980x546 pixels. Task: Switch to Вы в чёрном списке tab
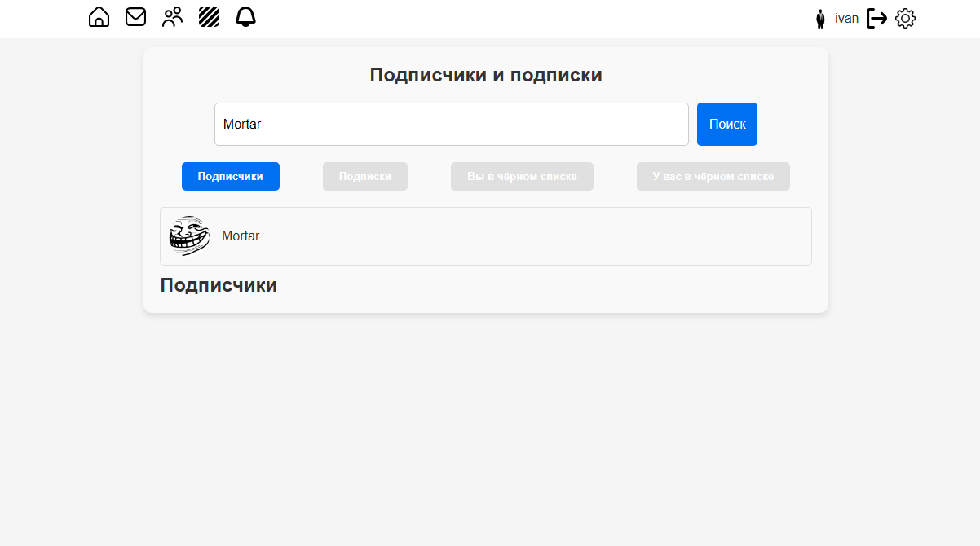click(x=522, y=176)
